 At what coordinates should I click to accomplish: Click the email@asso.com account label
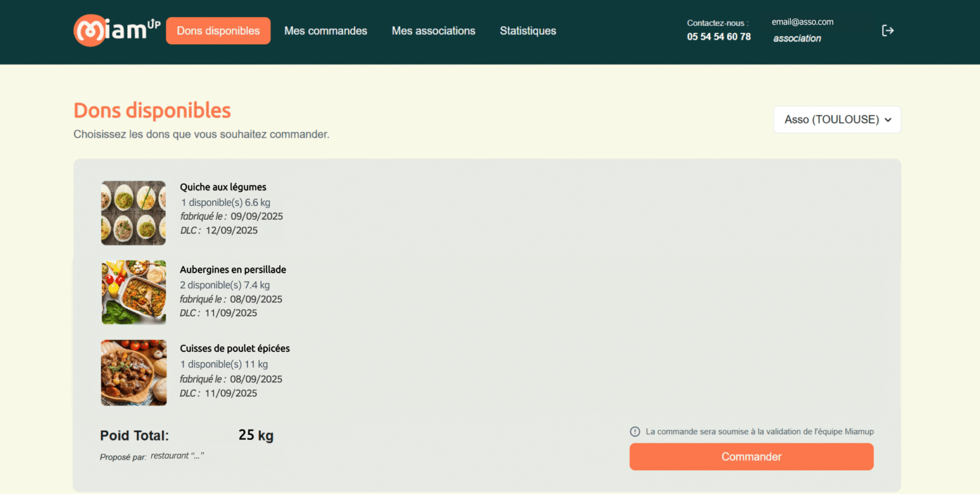pyautogui.click(x=802, y=22)
